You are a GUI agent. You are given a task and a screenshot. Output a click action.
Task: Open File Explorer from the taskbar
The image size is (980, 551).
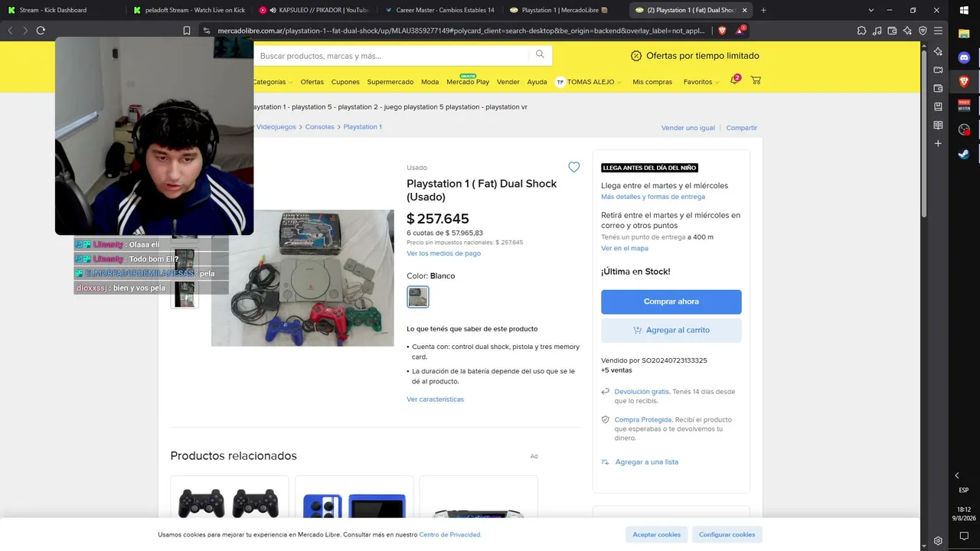tap(964, 34)
